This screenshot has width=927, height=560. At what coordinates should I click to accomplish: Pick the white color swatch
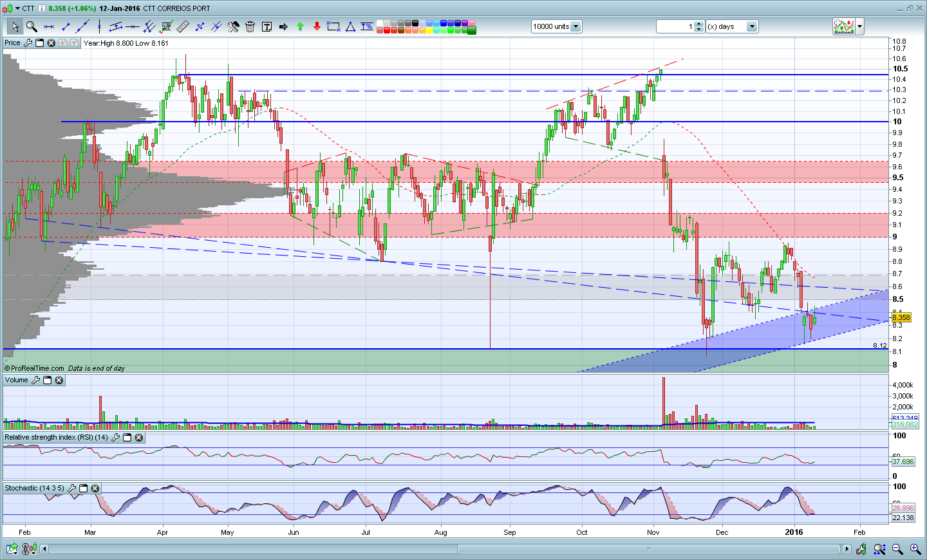(380, 23)
